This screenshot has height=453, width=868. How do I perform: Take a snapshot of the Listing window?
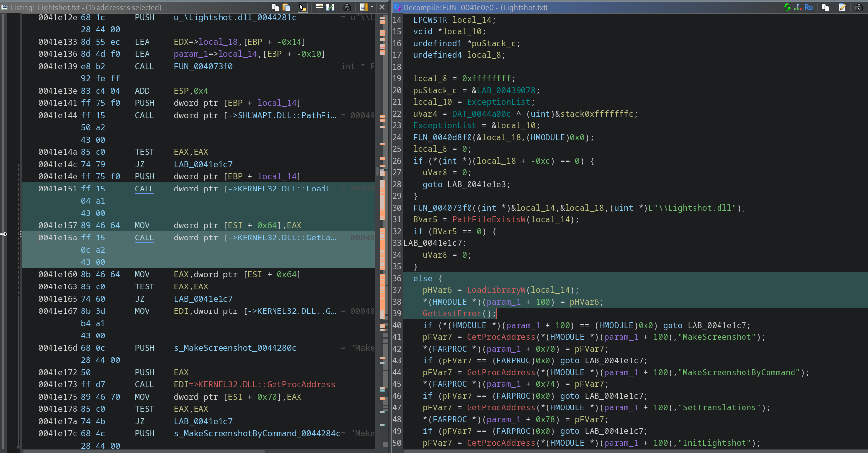347,7
